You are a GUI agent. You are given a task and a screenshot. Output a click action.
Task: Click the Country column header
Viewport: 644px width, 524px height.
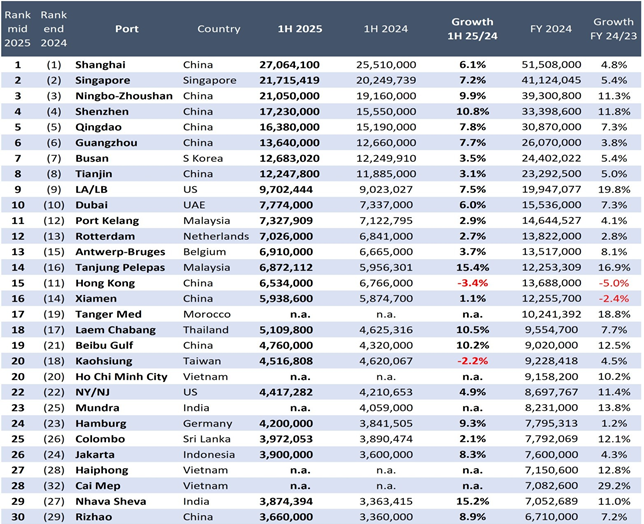coord(218,29)
